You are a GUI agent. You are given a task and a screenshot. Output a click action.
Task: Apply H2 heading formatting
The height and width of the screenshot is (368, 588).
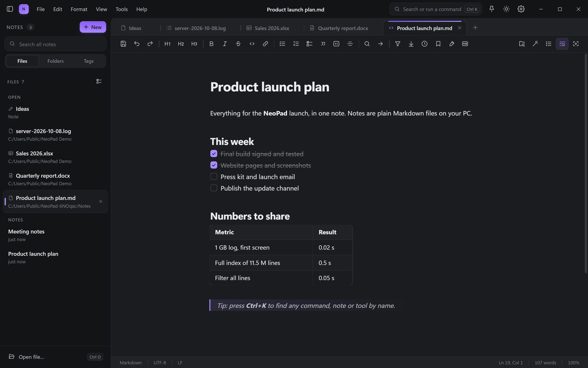pyautogui.click(x=181, y=44)
